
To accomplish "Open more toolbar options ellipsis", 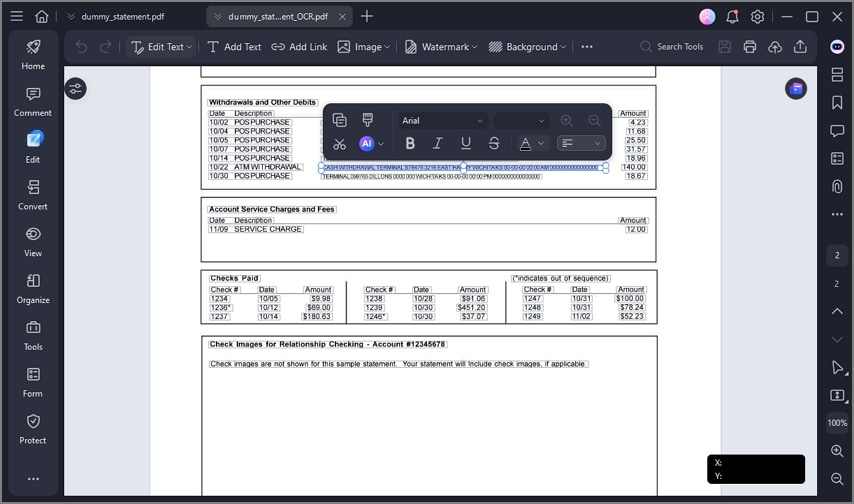I will pos(587,47).
